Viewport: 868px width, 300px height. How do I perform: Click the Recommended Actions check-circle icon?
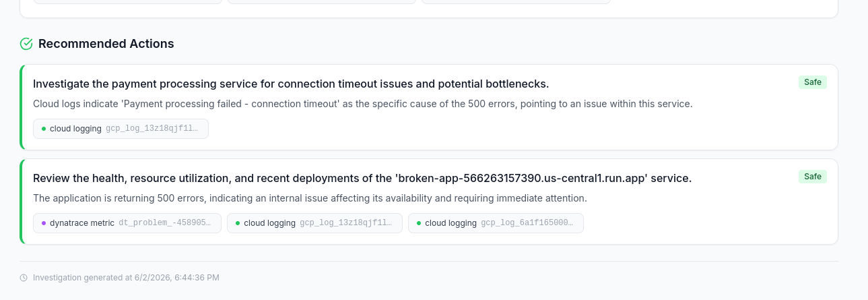(26, 44)
